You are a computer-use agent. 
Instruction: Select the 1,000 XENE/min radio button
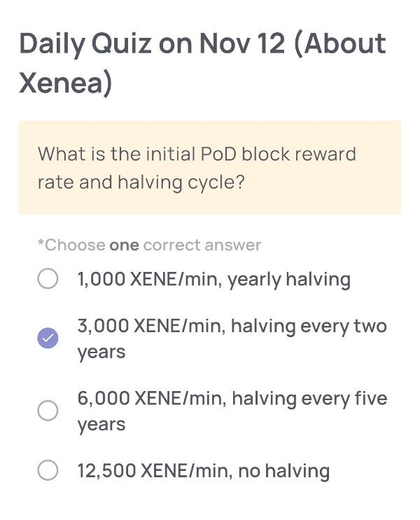click(x=48, y=279)
